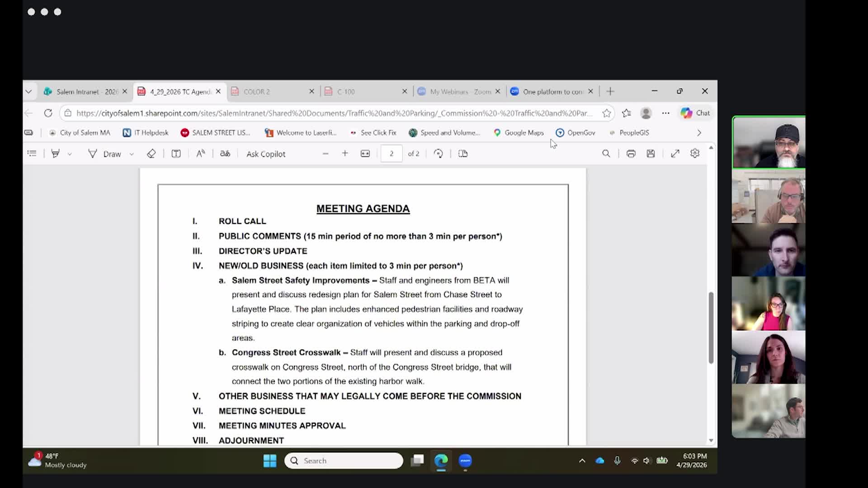Open OneDrive tray icon
The image size is (868, 488).
tap(600, 461)
